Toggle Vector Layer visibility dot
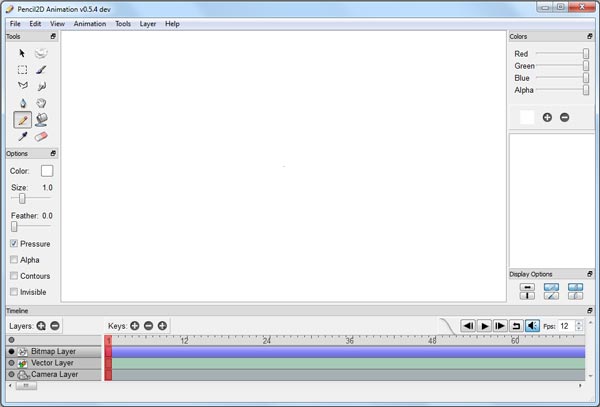600x407 pixels. 11,363
